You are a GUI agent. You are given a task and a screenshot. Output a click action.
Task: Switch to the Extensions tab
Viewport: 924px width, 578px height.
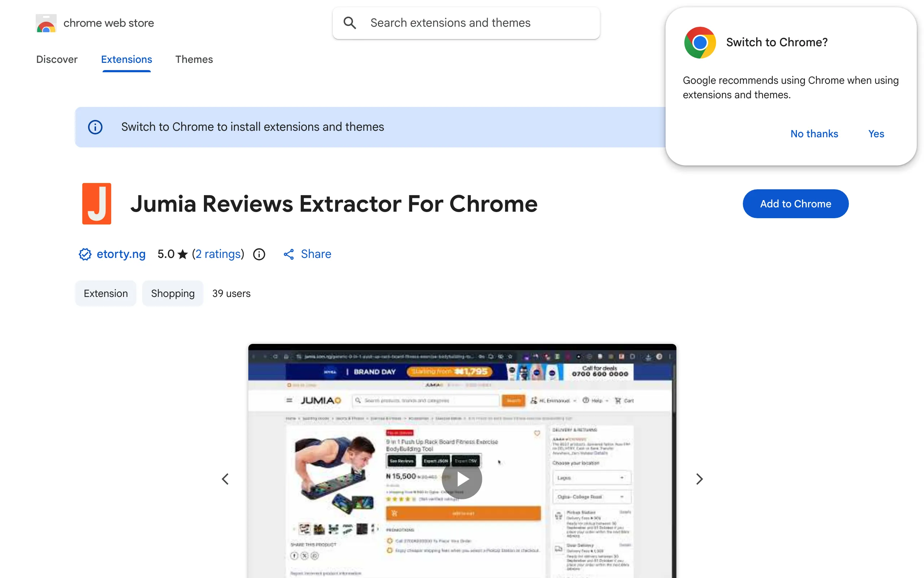(126, 59)
